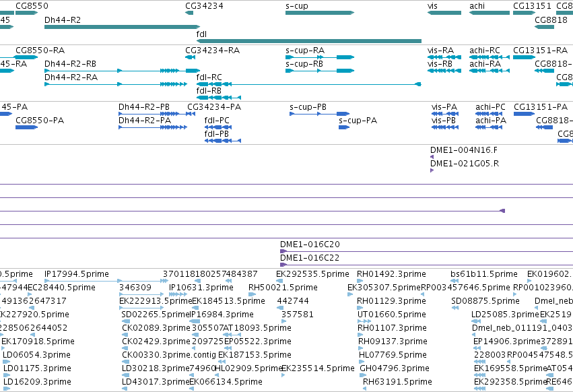Screen dimensions: 573x392
Task: Click EST EK170918.5prime
Action: click(38, 341)
